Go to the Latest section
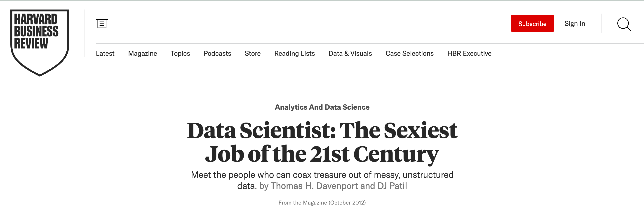This screenshot has height=217, width=644. (x=105, y=53)
